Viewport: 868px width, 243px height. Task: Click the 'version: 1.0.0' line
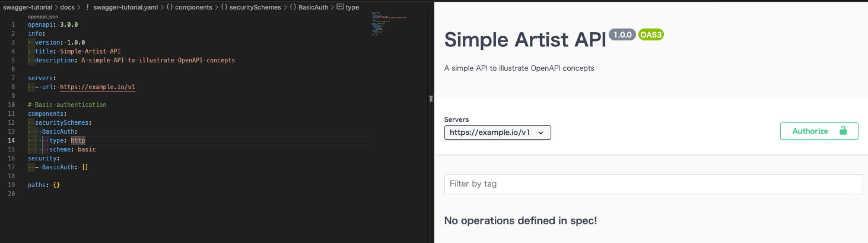60,42
